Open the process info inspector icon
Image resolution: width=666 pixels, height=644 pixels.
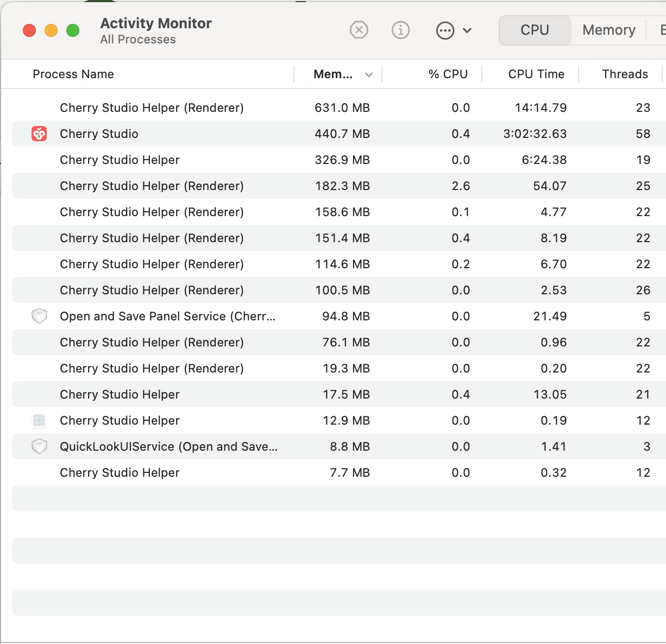click(x=400, y=30)
